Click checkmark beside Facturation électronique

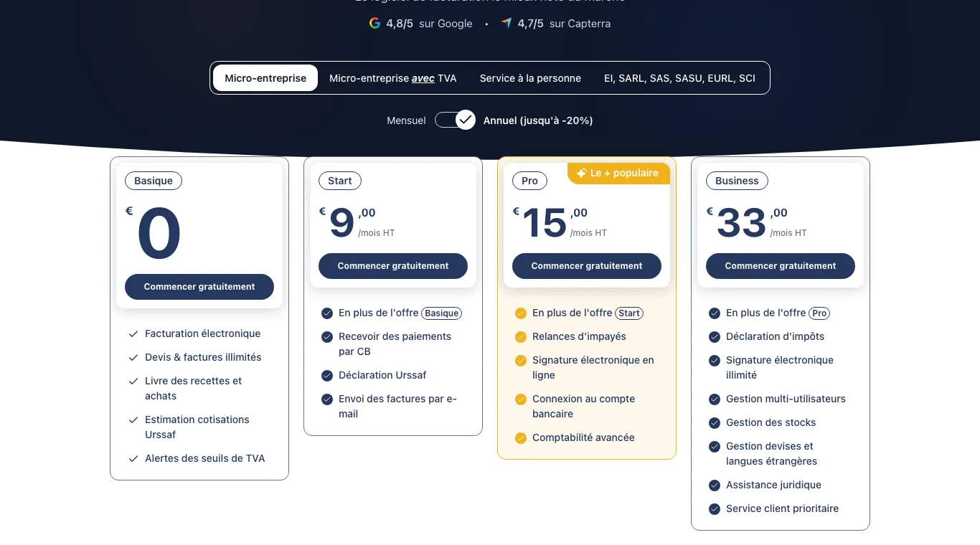133,334
